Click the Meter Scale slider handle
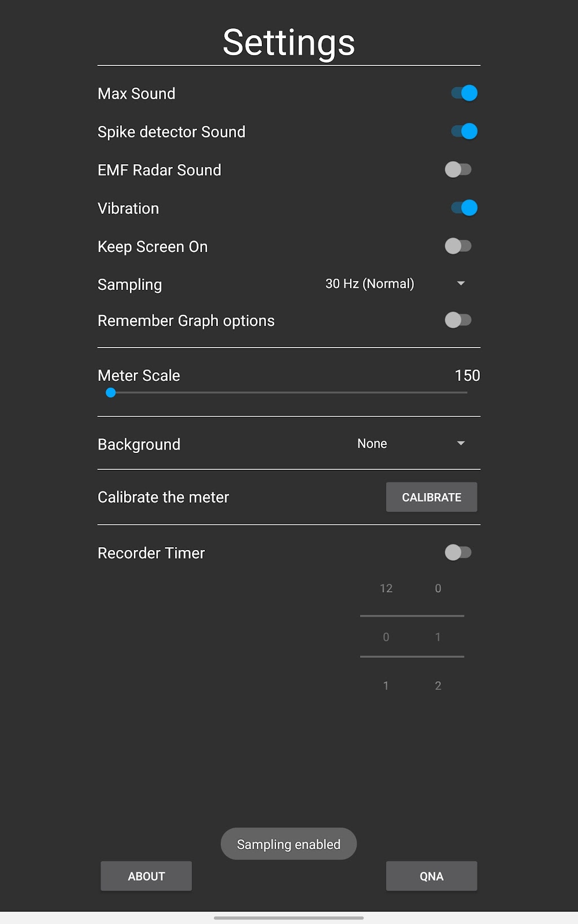Image resolution: width=578 pixels, height=924 pixels. (111, 393)
